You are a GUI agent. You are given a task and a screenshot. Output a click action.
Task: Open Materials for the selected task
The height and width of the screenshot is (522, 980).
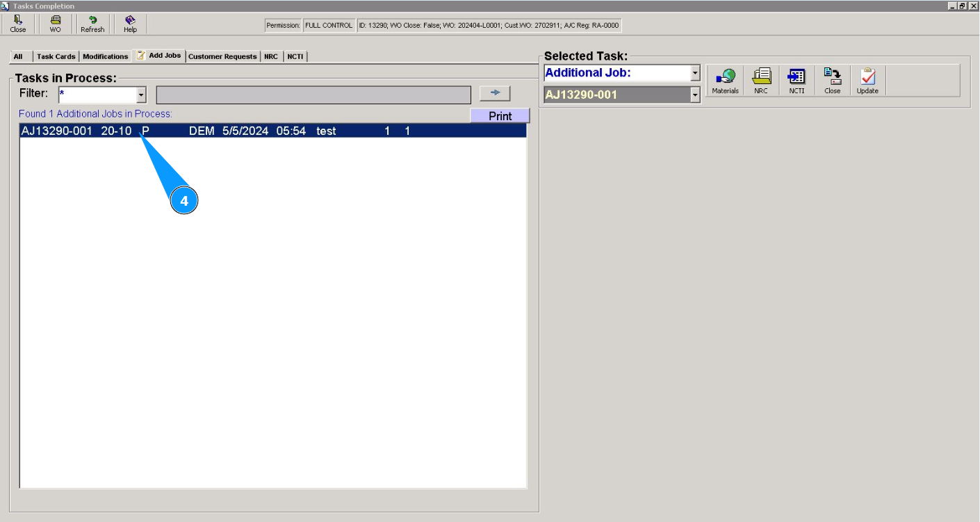725,81
